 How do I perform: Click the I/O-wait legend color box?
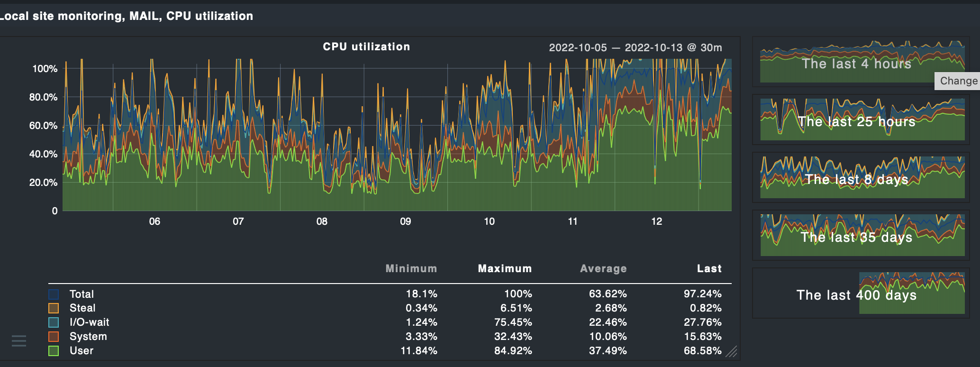(54, 322)
